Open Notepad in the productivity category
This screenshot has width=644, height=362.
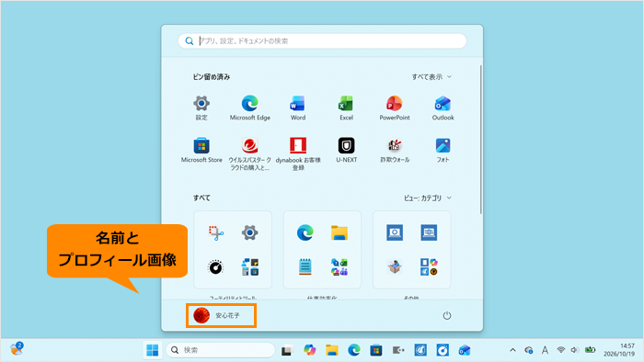[305, 266]
